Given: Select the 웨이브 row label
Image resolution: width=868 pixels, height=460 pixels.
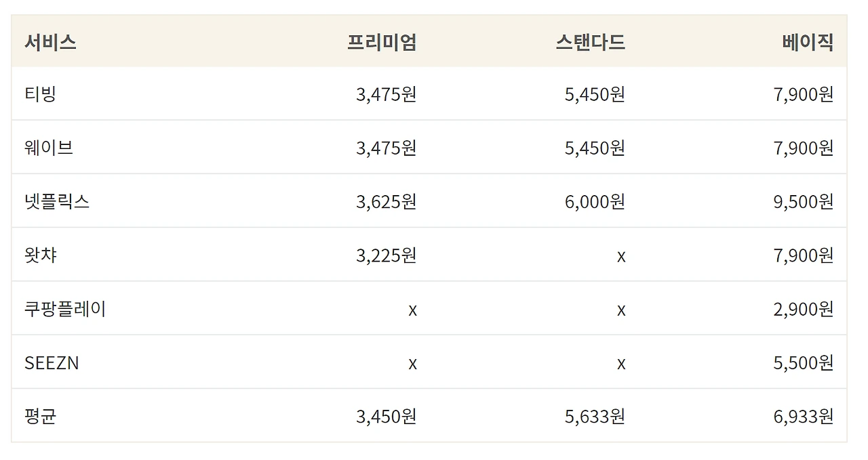Looking at the screenshot, I should [49, 147].
